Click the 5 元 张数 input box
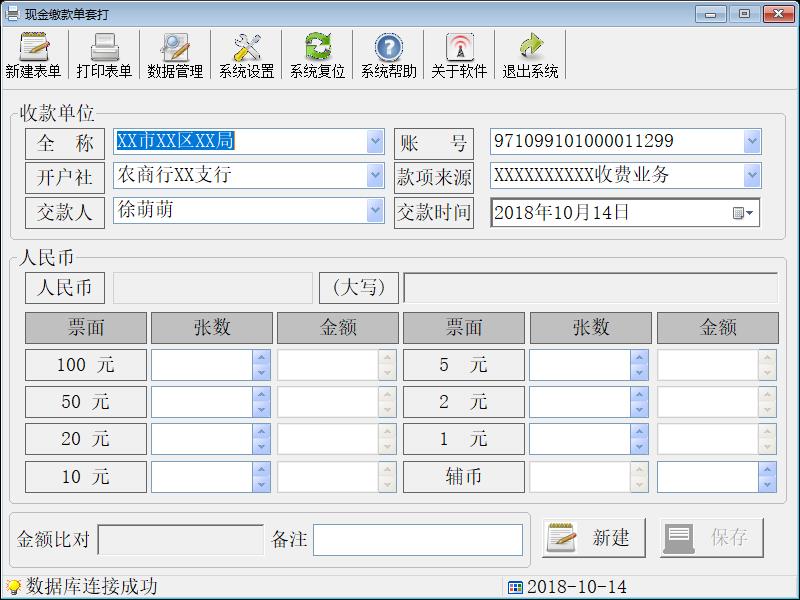The image size is (800, 600). (580, 365)
